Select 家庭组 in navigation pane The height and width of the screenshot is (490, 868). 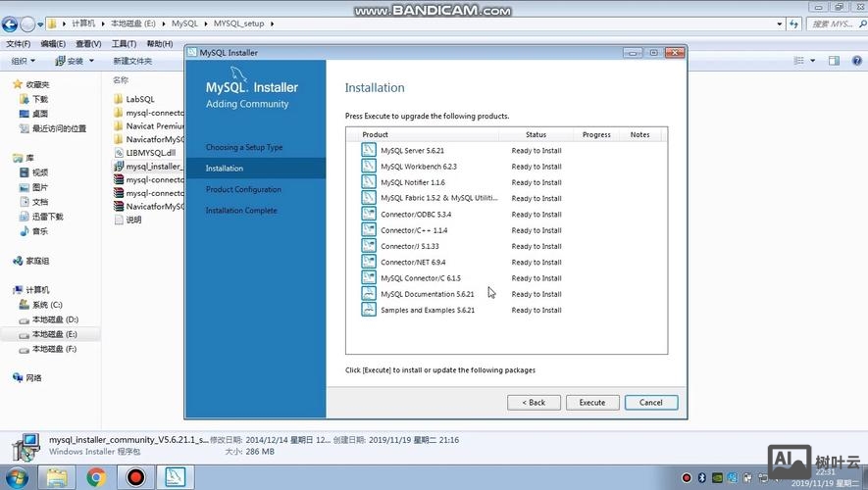click(37, 261)
